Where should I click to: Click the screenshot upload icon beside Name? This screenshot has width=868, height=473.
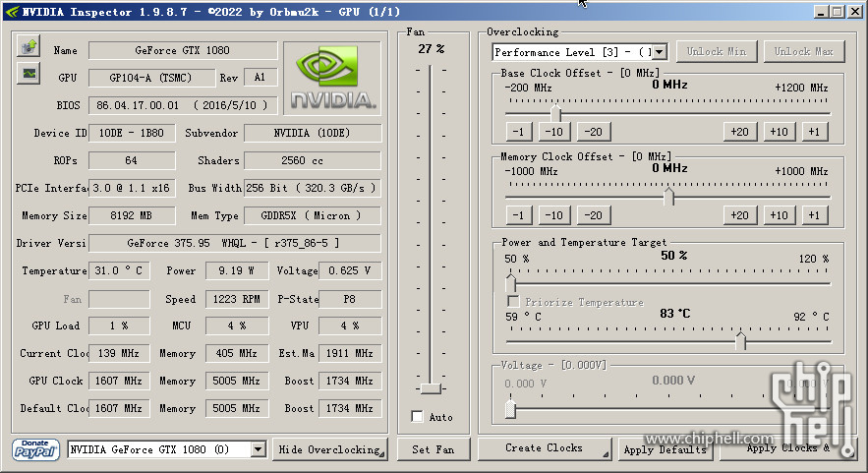click(x=29, y=46)
